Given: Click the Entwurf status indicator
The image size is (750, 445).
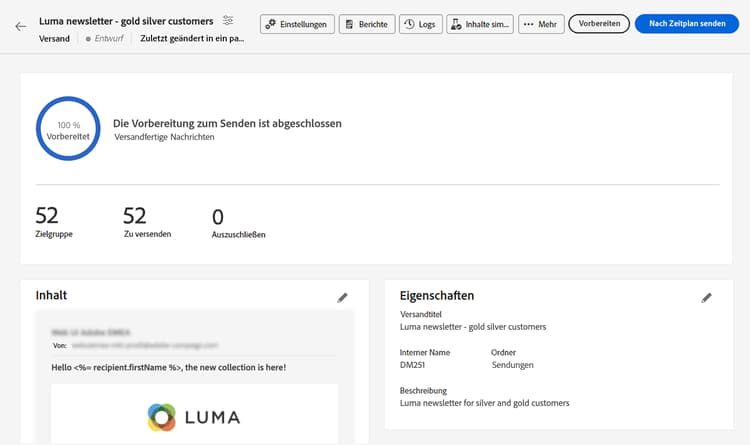Looking at the screenshot, I should [x=106, y=38].
